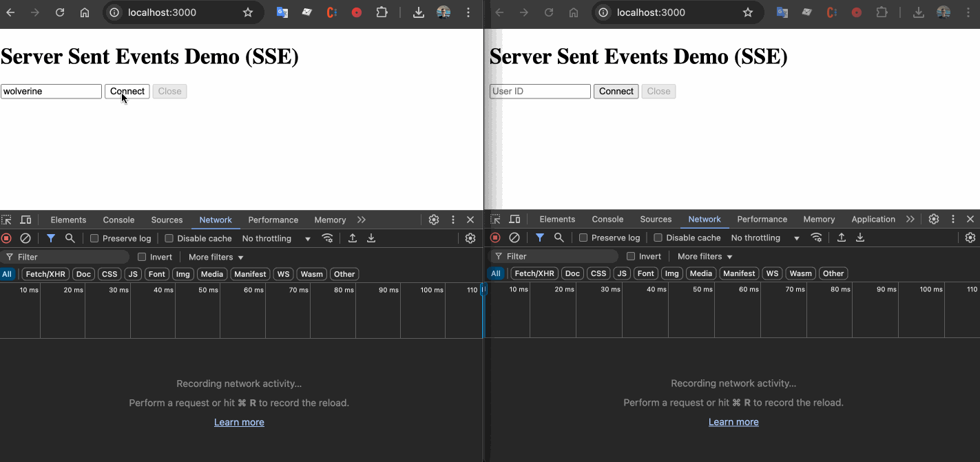Click the empty User ID field in right page
The image size is (980, 462).
pyautogui.click(x=540, y=92)
